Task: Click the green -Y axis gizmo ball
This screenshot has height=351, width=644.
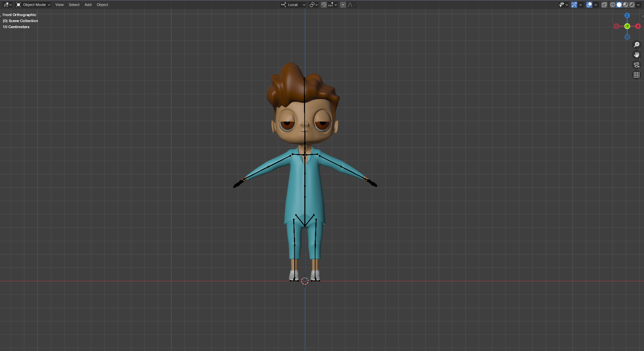Action: 627,26
